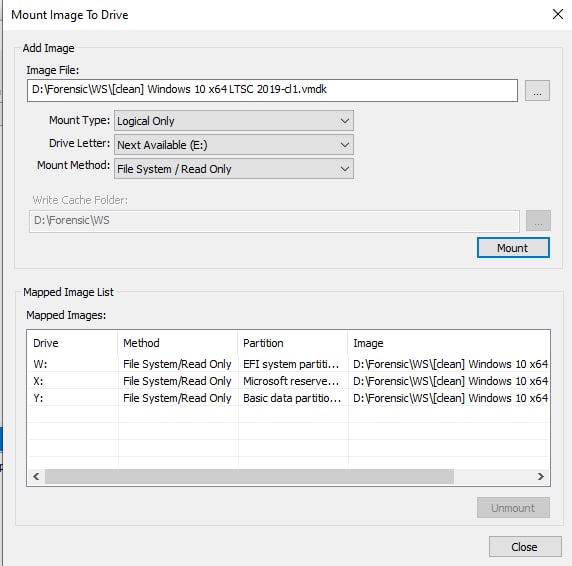Click the Mount button
Viewport: 572px width, 566px height.
tap(513, 248)
